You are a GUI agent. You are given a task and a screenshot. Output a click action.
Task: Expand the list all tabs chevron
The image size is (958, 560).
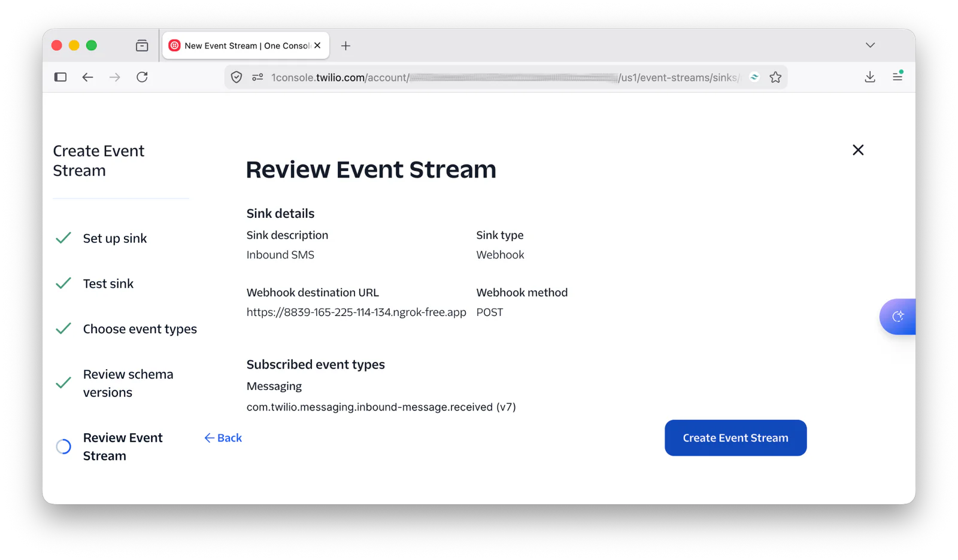point(870,45)
